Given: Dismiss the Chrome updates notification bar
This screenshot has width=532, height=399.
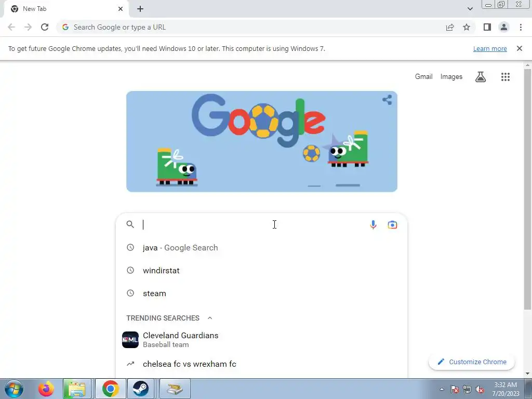Looking at the screenshot, I should [x=520, y=48].
